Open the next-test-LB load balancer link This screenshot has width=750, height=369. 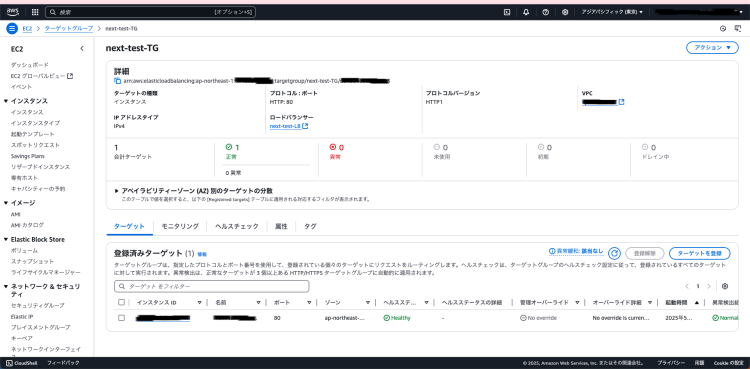285,126
